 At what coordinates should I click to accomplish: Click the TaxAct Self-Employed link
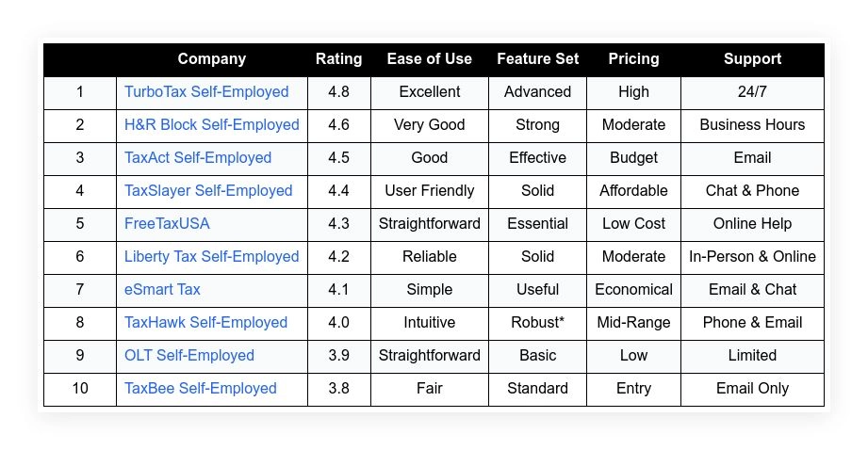point(198,158)
